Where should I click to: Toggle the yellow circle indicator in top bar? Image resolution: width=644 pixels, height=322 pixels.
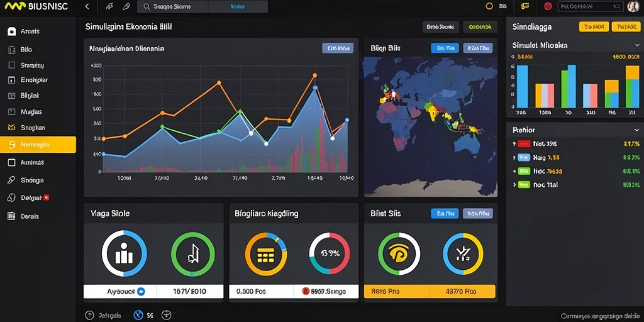coord(489,6)
